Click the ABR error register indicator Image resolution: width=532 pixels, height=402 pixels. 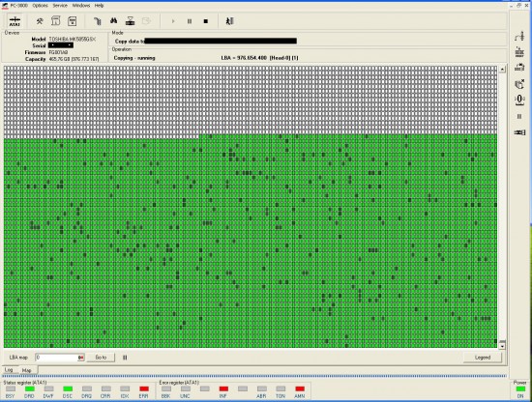click(261, 388)
